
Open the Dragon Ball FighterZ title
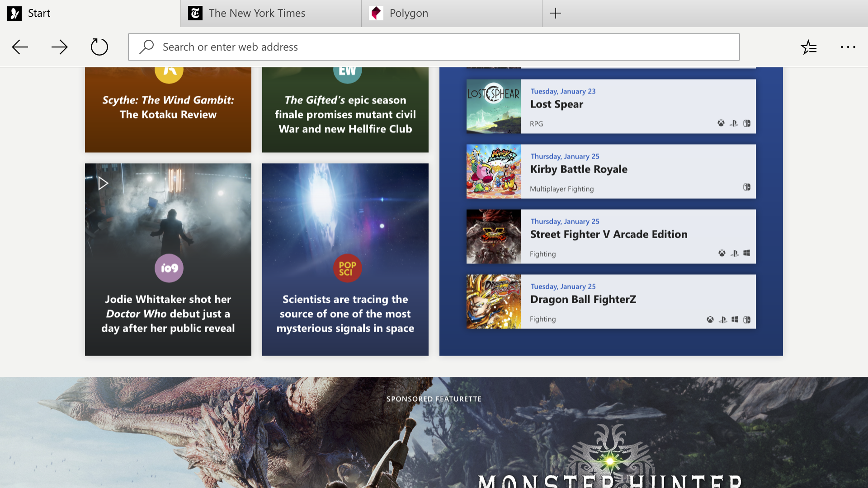[x=583, y=300]
